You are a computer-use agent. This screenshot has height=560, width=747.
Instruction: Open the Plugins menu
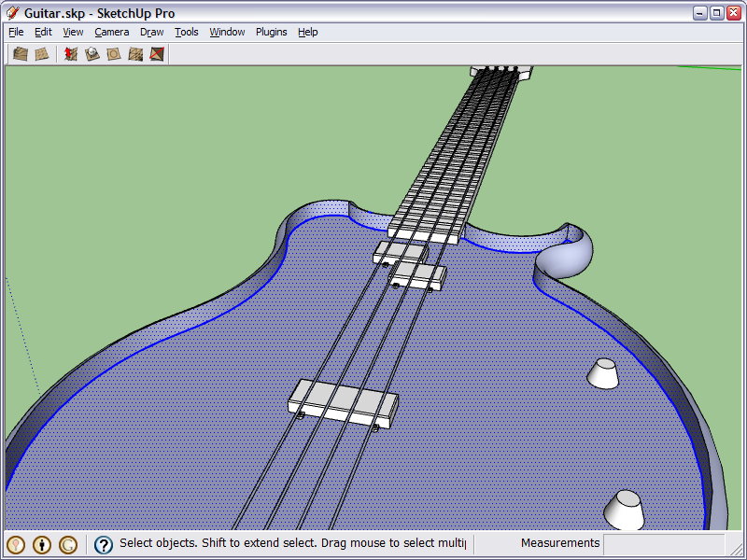[x=271, y=32]
